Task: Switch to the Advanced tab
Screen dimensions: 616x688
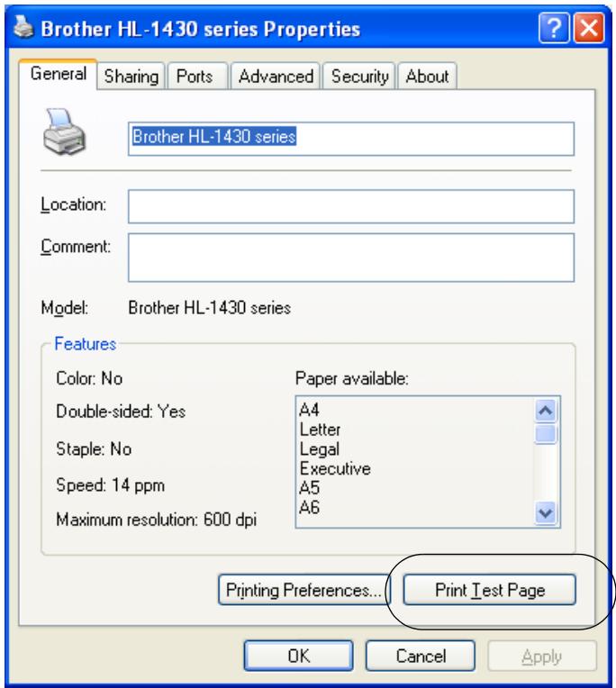Action: [x=276, y=77]
